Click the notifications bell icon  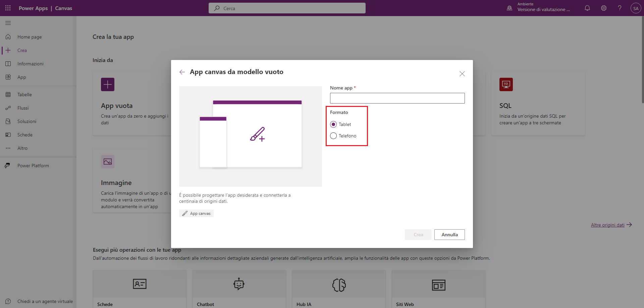coord(587,8)
